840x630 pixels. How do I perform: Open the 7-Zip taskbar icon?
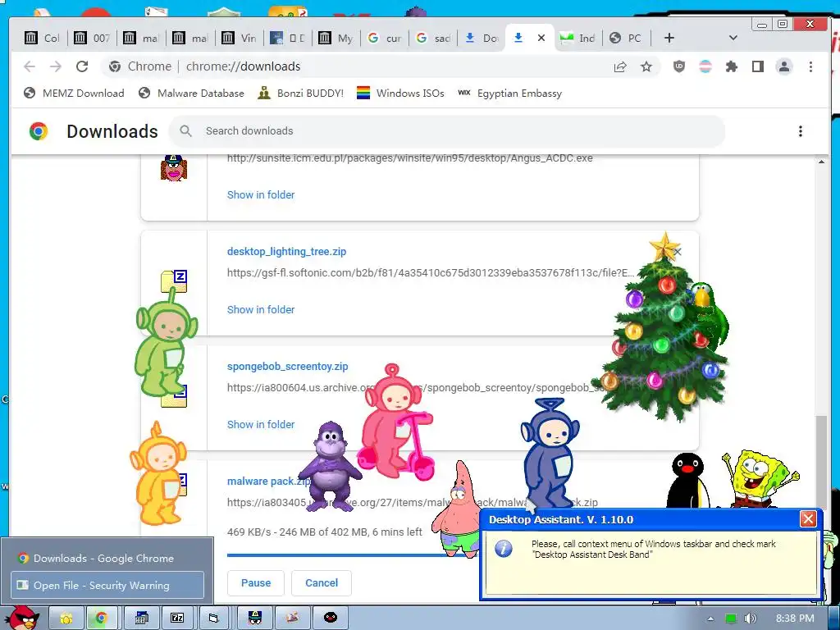pos(177,619)
